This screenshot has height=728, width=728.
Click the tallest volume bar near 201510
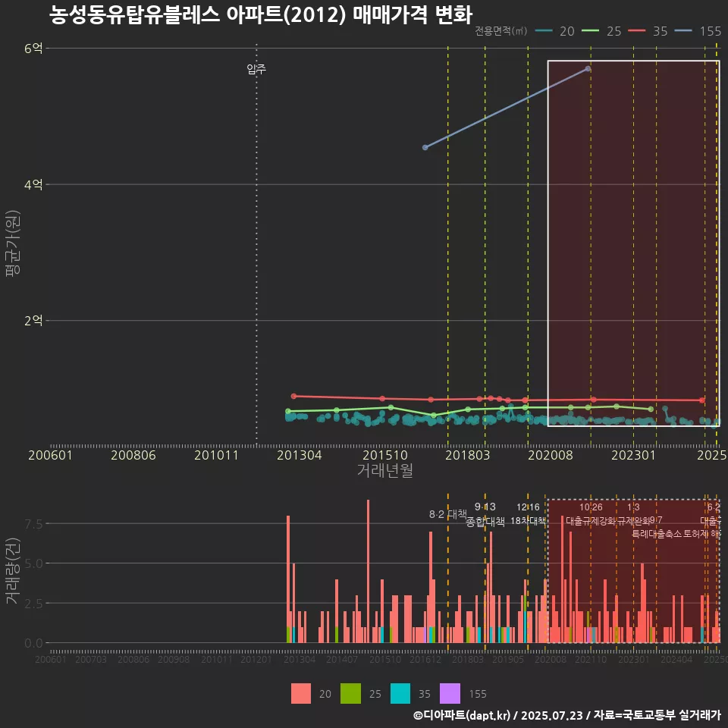369,571
